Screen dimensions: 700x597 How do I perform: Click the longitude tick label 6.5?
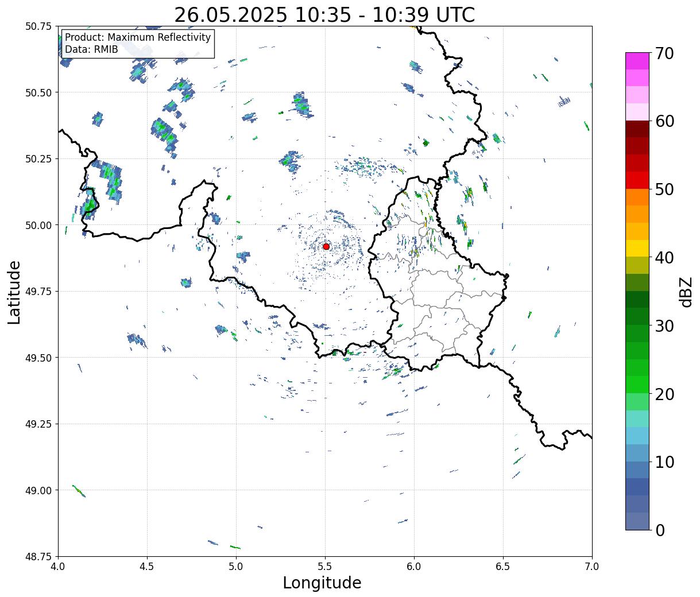[503, 567]
